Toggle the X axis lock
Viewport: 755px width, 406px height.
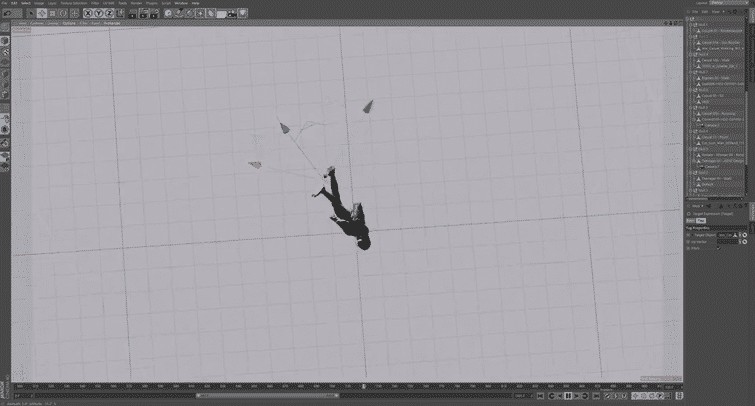(x=88, y=13)
